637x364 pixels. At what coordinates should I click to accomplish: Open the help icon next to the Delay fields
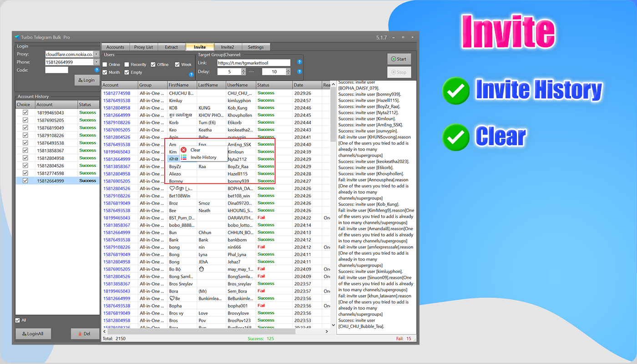tap(299, 71)
